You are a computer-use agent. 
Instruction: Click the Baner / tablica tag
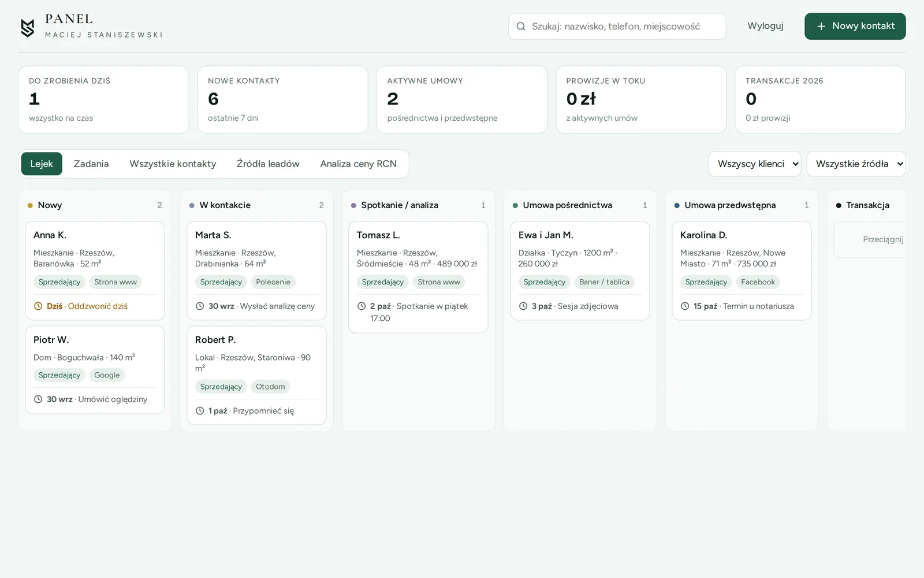coord(604,282)
